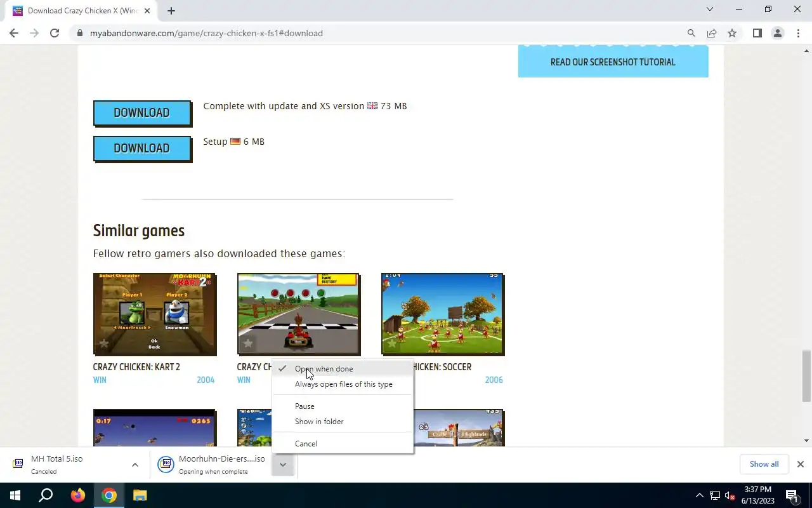
Task: Close the Download Crazy Chicken X tab
Action: [x=147, y=11]
